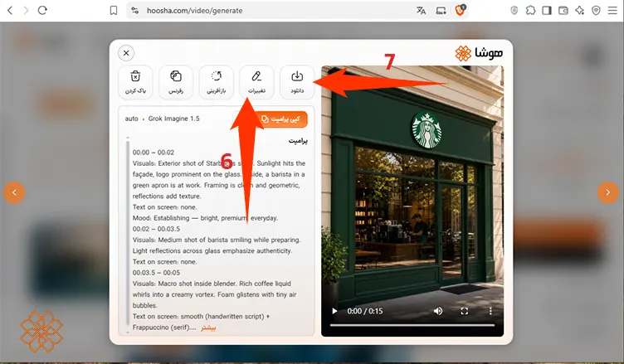Screen dimensions: 624x364
Task: Click the 'auto' label in prompt panel
Action: [131, 119]
